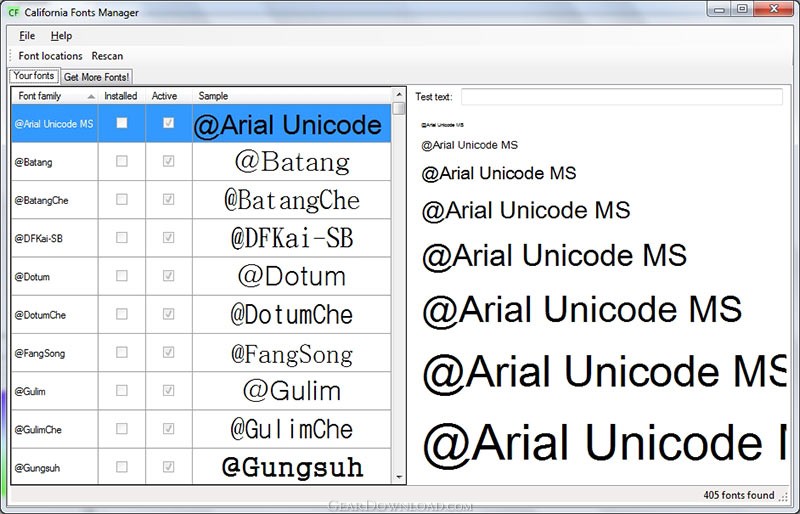Select @GulimChe font family name

(38, 430)
